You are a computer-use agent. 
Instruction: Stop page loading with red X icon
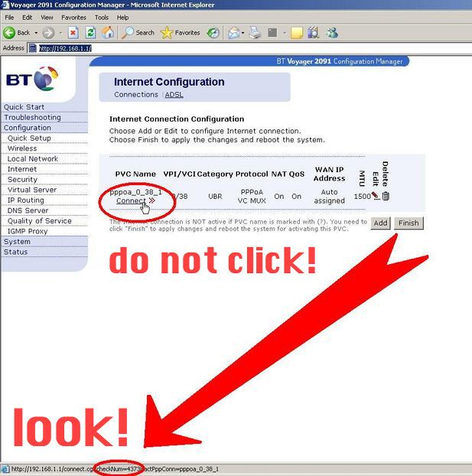pyautogui.click(x=73, y=33)
